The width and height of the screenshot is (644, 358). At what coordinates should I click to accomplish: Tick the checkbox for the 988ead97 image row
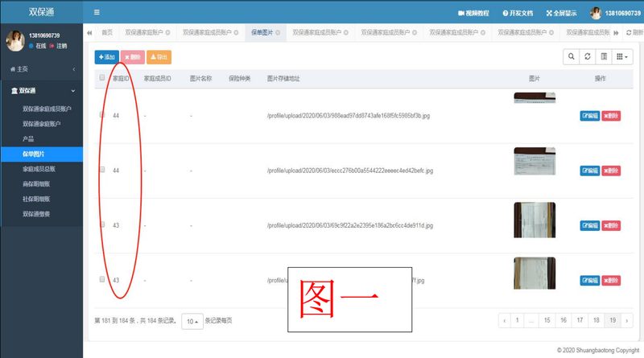point(102,114)
